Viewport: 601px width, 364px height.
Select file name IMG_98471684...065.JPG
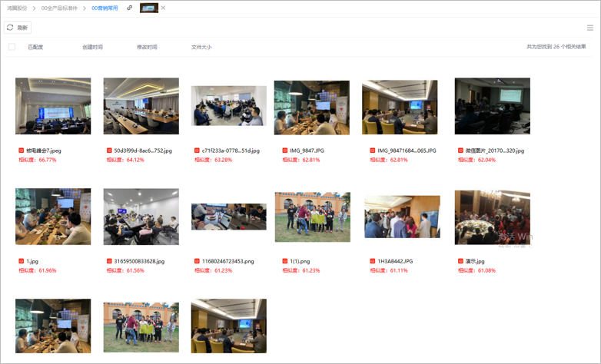pos(407,151)
